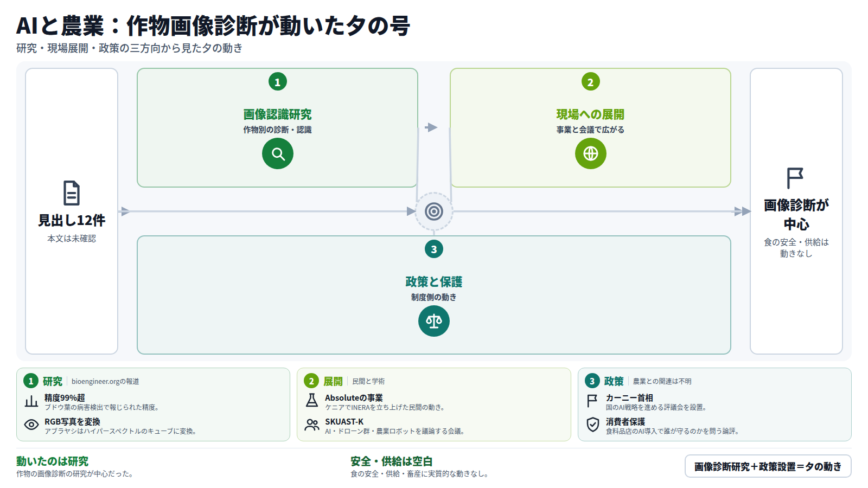
Task: Click the bar chart icon beside 精度99%超
Action: pyautogui.click(x=31, y=401)
